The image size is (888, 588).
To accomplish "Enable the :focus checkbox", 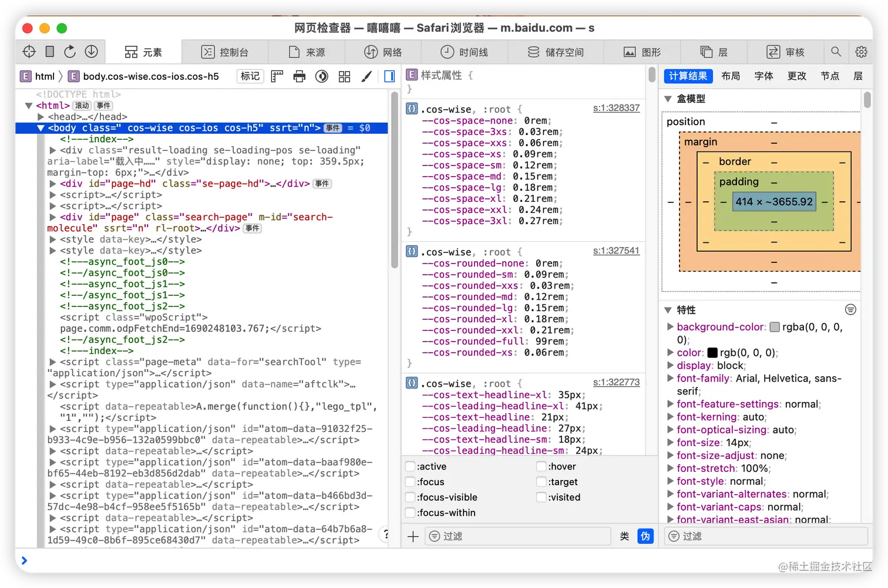I will tap(411, 482).
